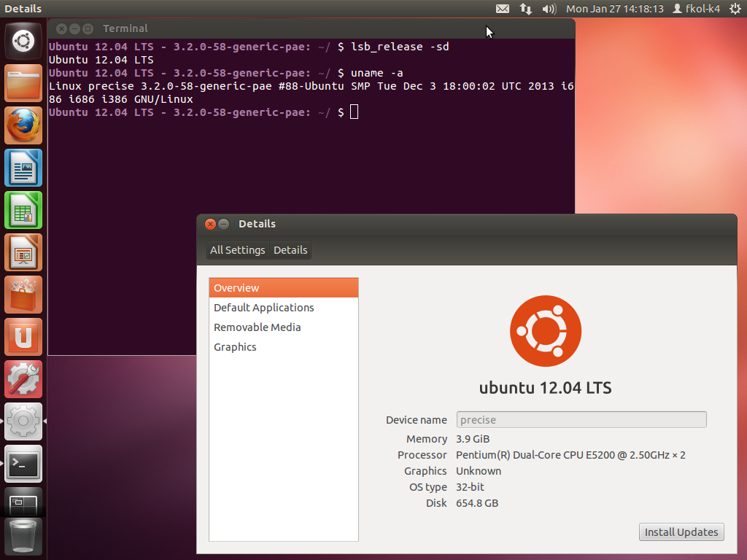Viewport: 747px width, 560px height.
Task: Click the Install Updates button
Action: point(681,532)
